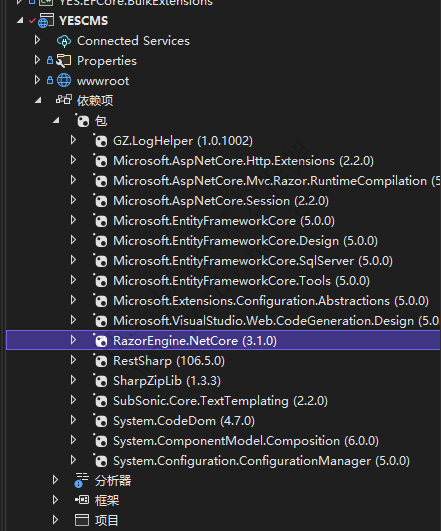441x531 pixels.
Task: Click the Microsoft.AspNetCore.Session package icon
Action: click(x=101, y=200)
